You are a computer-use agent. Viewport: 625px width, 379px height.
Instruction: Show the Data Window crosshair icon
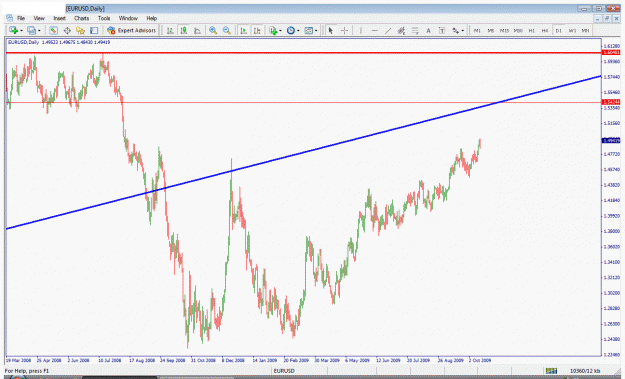(67, 30)
